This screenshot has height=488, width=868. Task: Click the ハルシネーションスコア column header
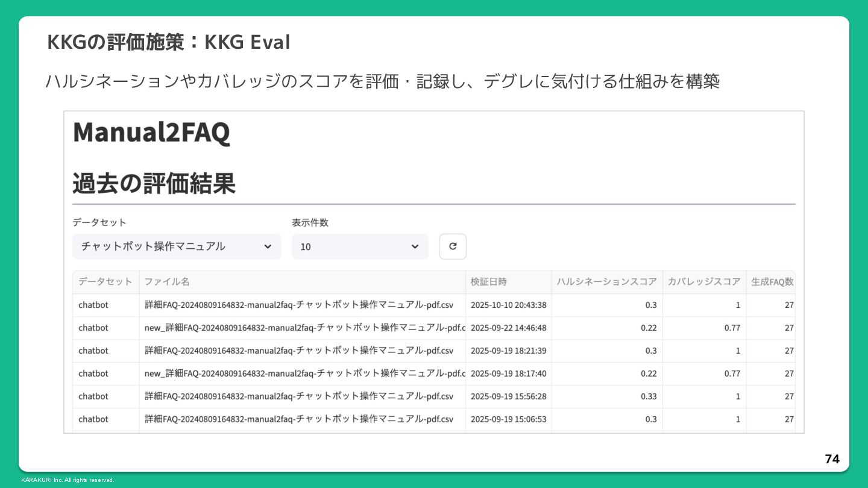[606, 282]
